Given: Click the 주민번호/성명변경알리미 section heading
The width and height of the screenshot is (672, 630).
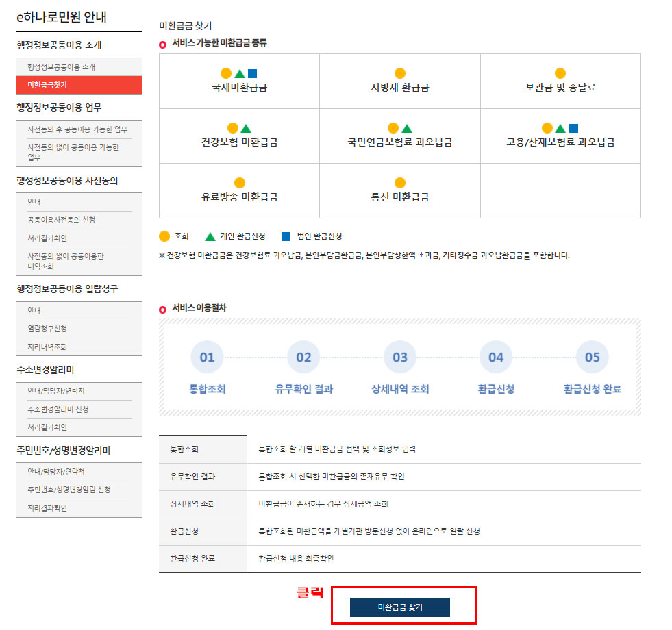Looking at the screenshot, I should coord(64,451).
